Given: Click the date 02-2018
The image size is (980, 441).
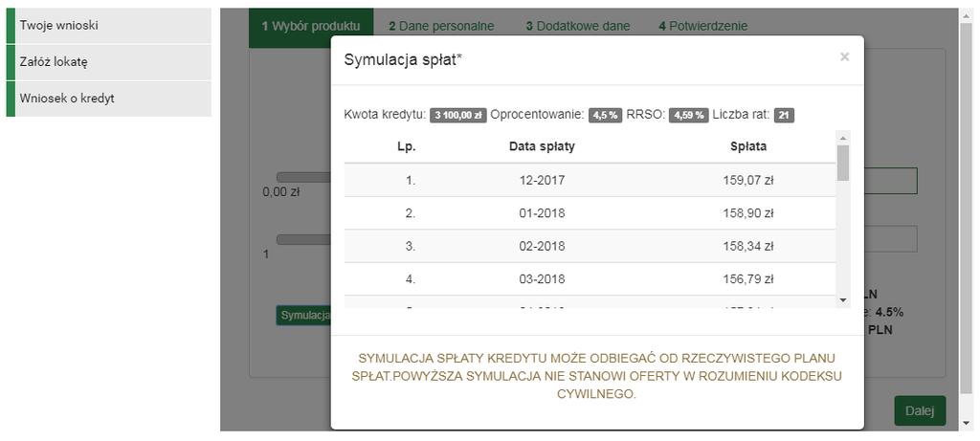Looking at the screenshot, I should click(x=542, y=246).
